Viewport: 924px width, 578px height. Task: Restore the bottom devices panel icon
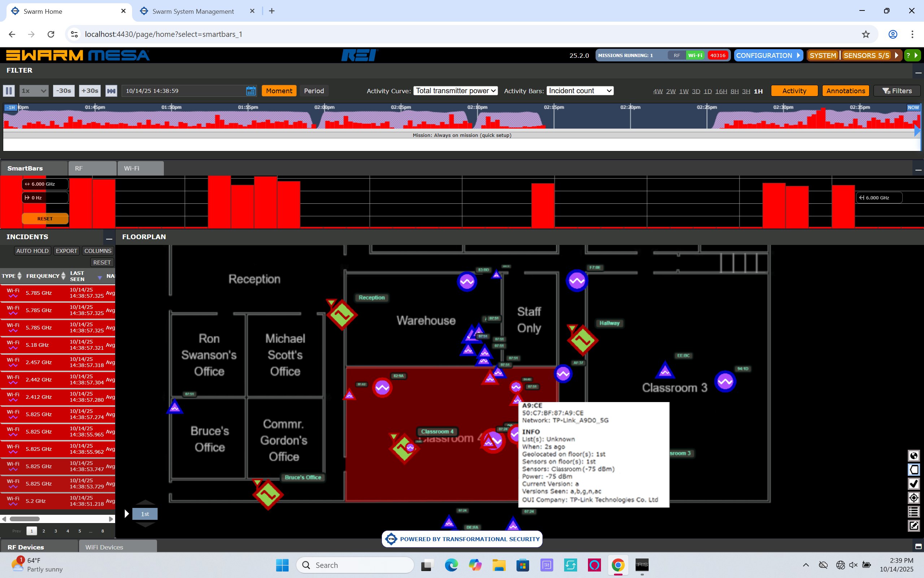coord(918,547)
